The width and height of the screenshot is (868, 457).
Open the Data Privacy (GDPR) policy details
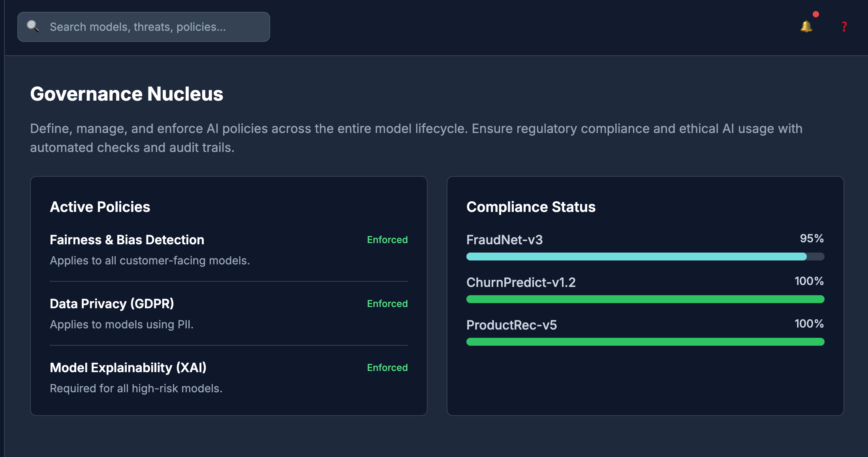pos(112,303)
